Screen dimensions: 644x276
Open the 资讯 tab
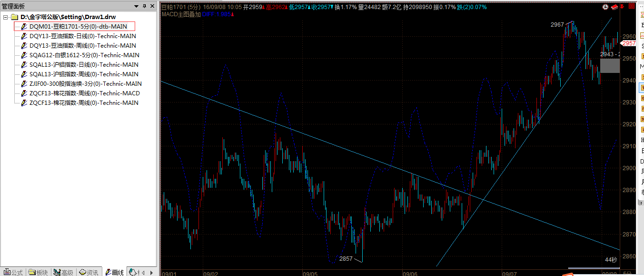(x=89, y=272)
